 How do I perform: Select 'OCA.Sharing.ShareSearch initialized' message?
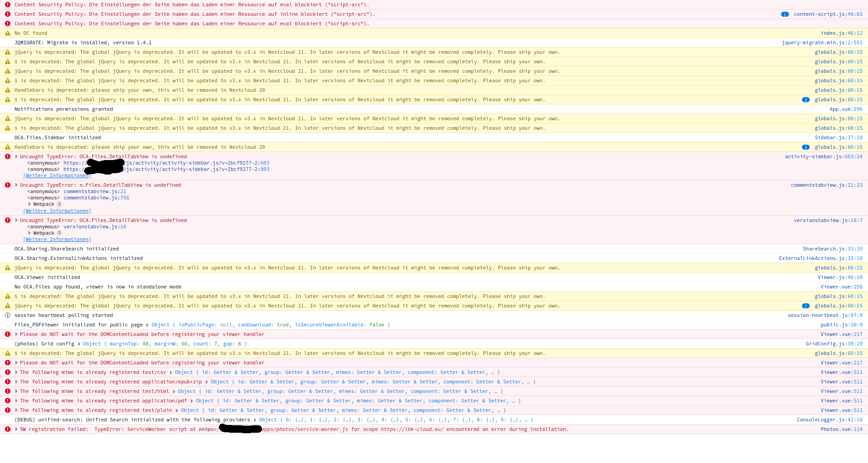[x=67, y=249]
